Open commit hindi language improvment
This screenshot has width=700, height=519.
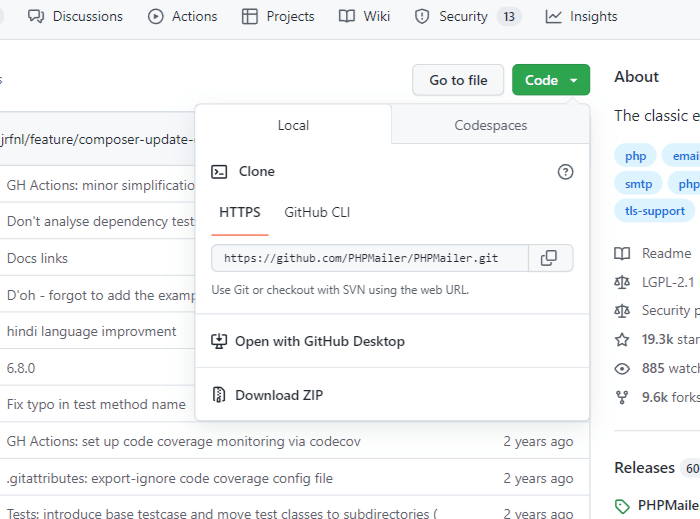[91, 332]
